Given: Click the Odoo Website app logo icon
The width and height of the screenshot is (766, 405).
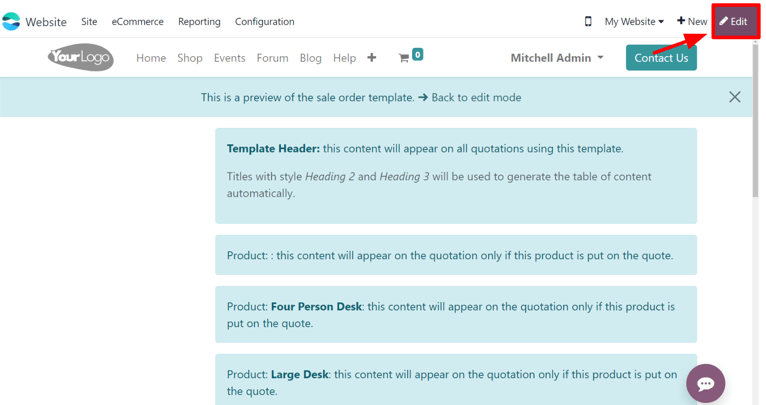Looking at the screenshot, I should click(x=12, y=21).
